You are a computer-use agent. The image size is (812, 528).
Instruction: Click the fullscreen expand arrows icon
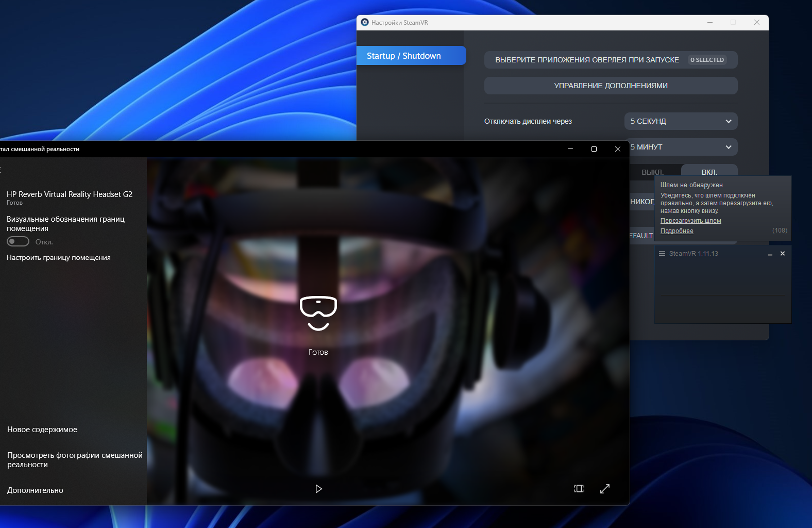coord(605,489)
